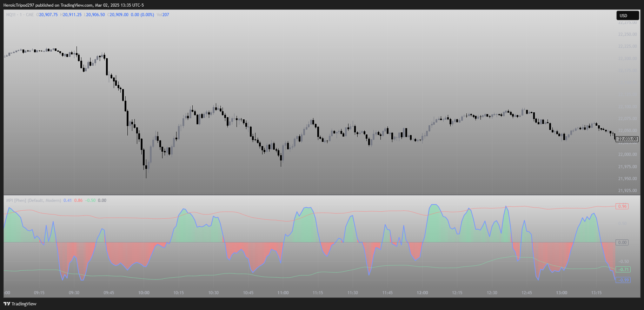Click the 09:45 time axis label
The image size is (644, 310).
click(x=109, y=293)
